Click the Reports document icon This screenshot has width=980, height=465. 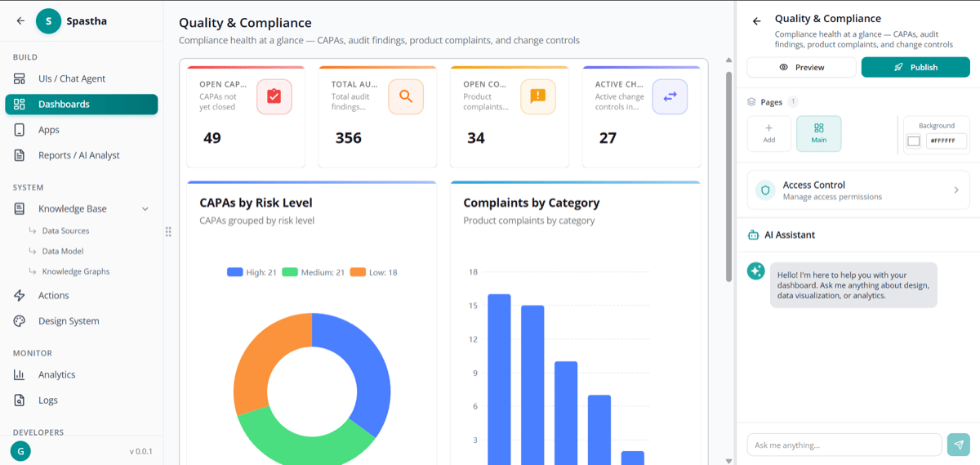pyautogui.click(x=20, y=155)
